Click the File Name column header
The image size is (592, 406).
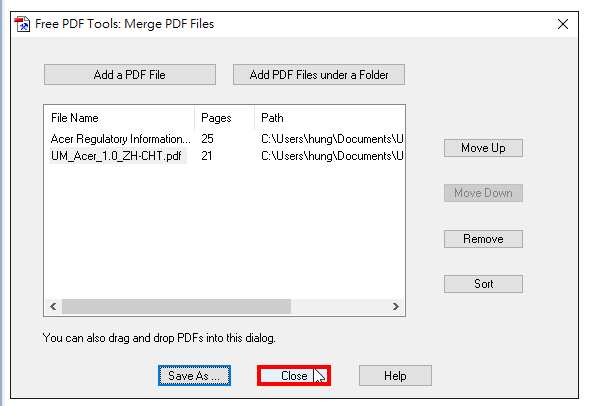(119, 118)
